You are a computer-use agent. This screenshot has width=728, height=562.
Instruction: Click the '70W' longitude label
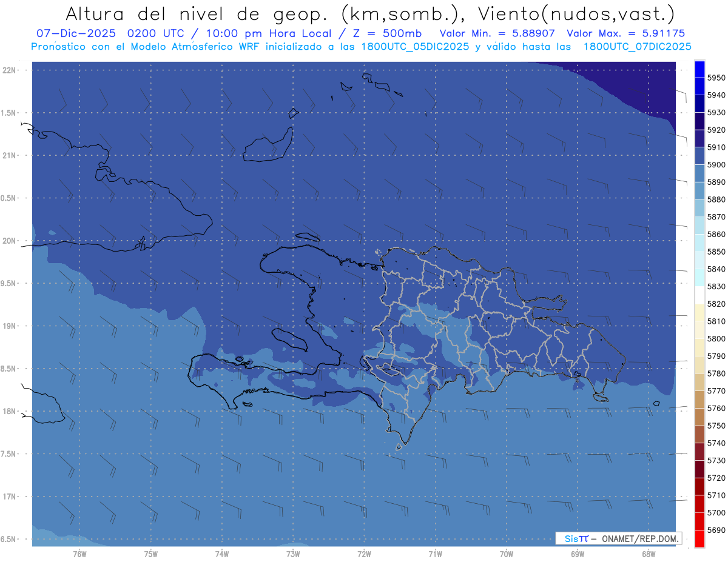click(x=507, y=554)
